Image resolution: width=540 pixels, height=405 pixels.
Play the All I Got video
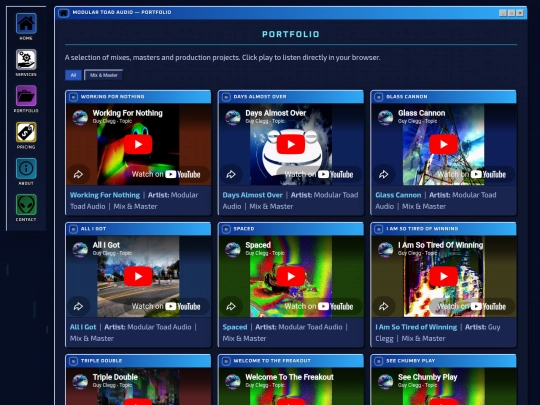tap(138, 276)
